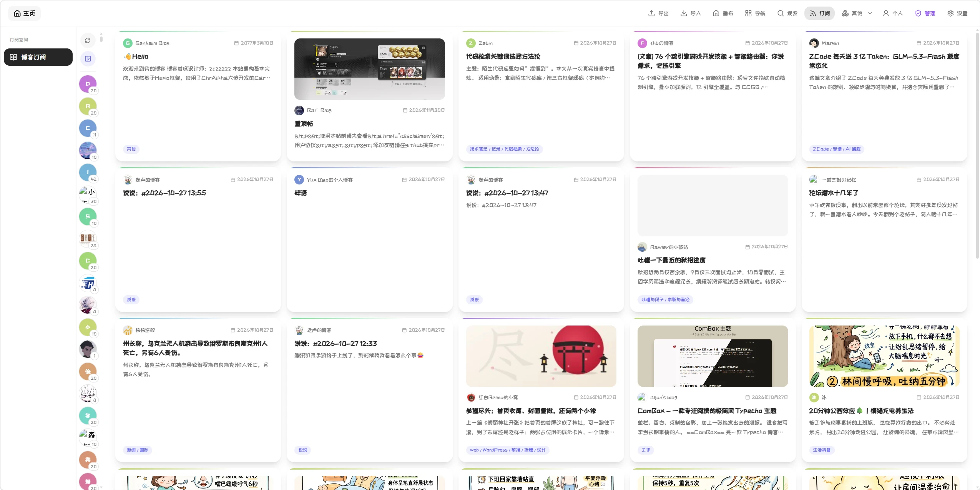
Task: Click the 新闻 / 国际 tag
Action: pos(138,450)
